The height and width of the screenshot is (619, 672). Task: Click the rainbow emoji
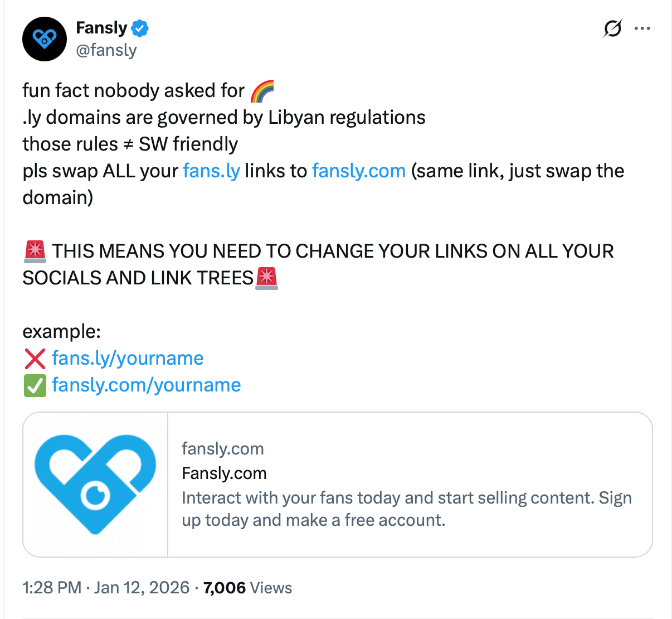[x=262, y=91]
